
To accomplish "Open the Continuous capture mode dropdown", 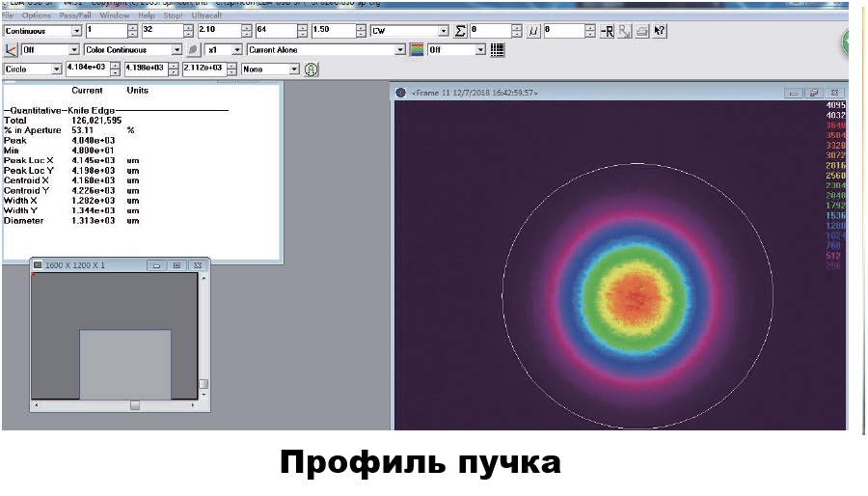I will click(x=76, y=31).
